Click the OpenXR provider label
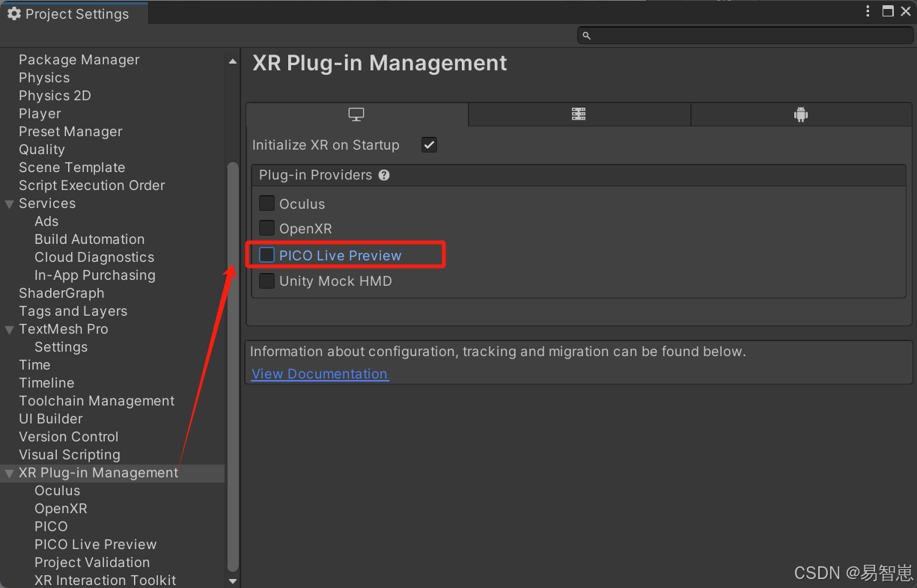917x588 pixels. pyautogui.click(x=305, y=229)
